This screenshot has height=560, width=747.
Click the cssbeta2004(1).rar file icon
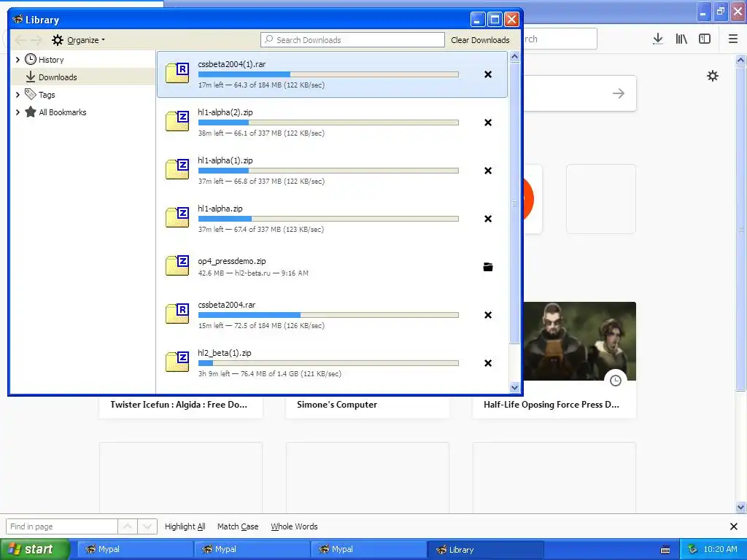point(177,73)
